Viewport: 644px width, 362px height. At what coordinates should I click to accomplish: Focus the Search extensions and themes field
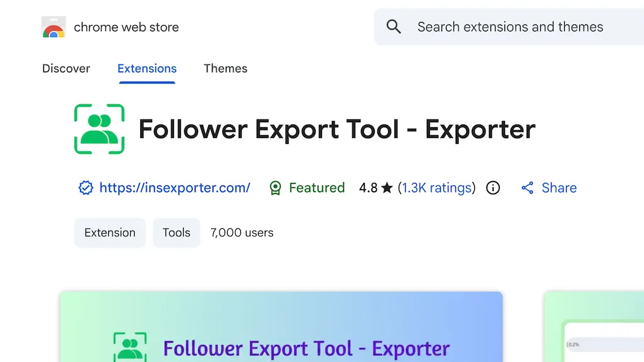click(509, 27)
